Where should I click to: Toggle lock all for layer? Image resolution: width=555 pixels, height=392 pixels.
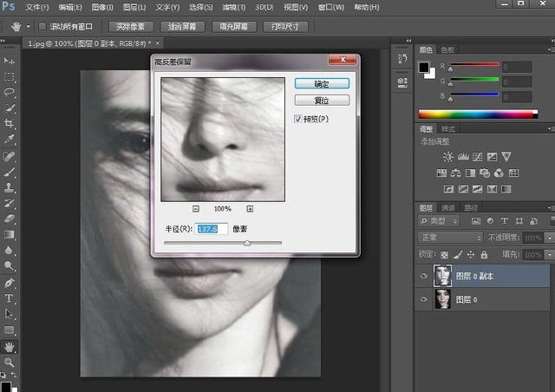tap(484, 255)
